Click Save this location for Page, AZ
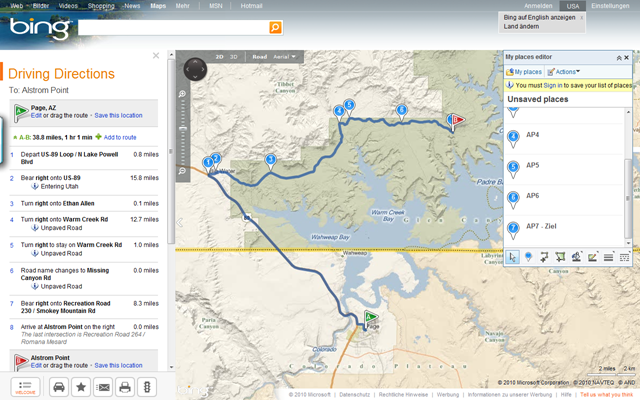The width and height of the screenshot is (640, 400). [x=118, y=117]
